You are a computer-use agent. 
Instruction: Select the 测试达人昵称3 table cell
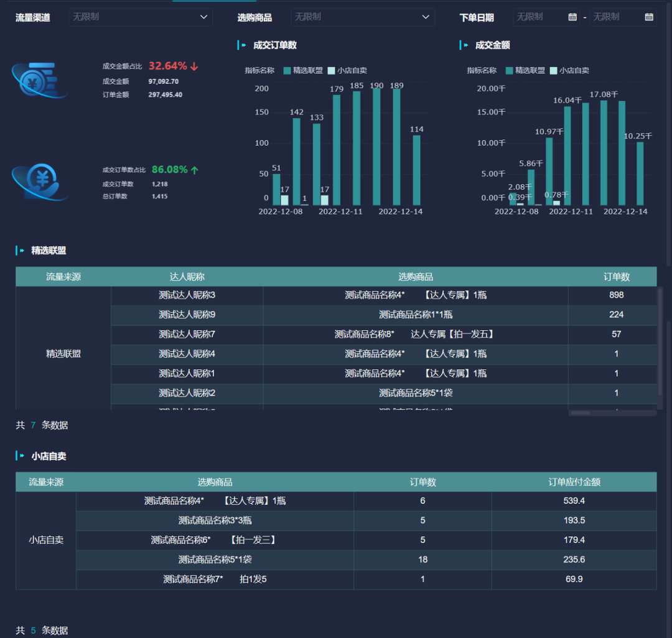tap(187, 295)
